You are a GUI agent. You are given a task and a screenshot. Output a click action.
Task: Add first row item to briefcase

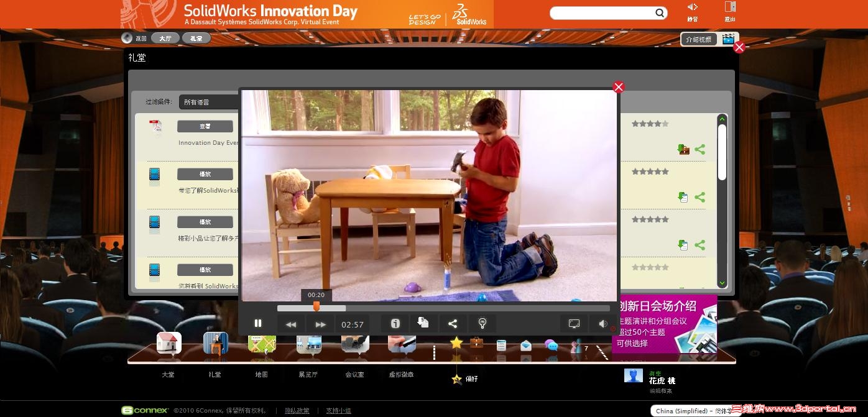pos(683,149)
